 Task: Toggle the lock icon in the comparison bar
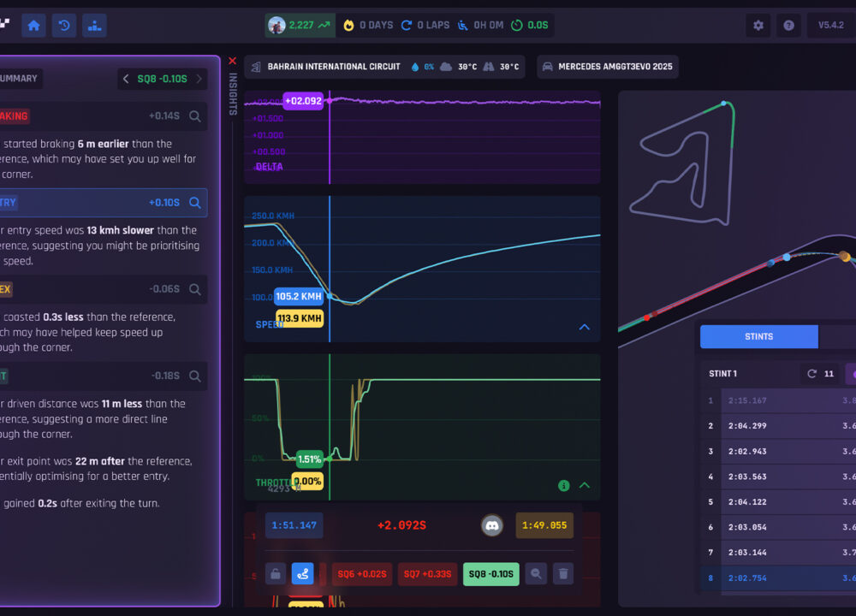click(275, 574)
